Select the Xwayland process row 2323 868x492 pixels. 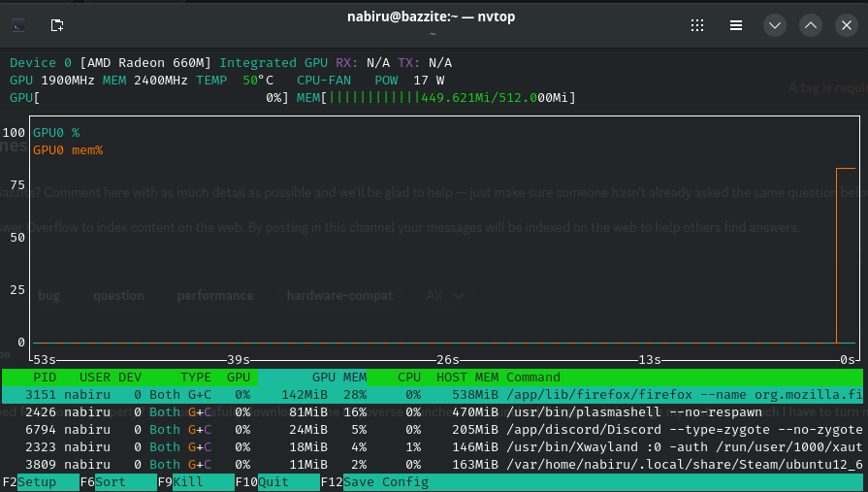pos(433,447)
